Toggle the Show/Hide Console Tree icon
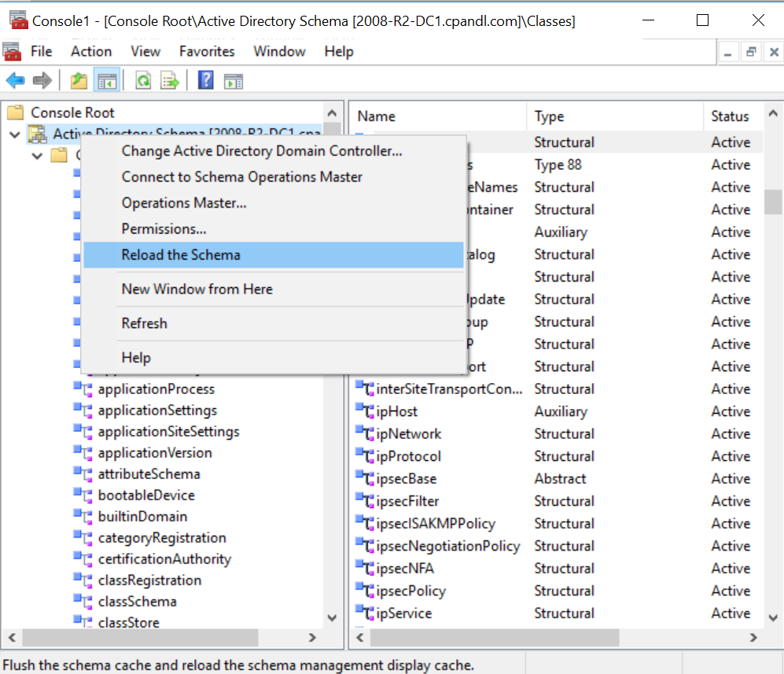 (107, 80)
